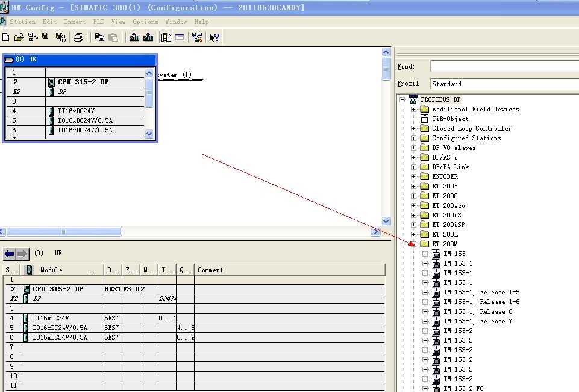Viewport: 579px width, 392px height.
Task: Click into the Find text field
Action: 504,66
